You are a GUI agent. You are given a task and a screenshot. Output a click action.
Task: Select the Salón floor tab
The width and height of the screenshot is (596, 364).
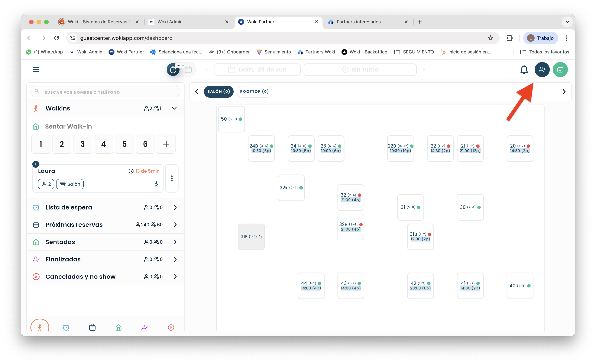pyautogui.click(x=219, y=91)
